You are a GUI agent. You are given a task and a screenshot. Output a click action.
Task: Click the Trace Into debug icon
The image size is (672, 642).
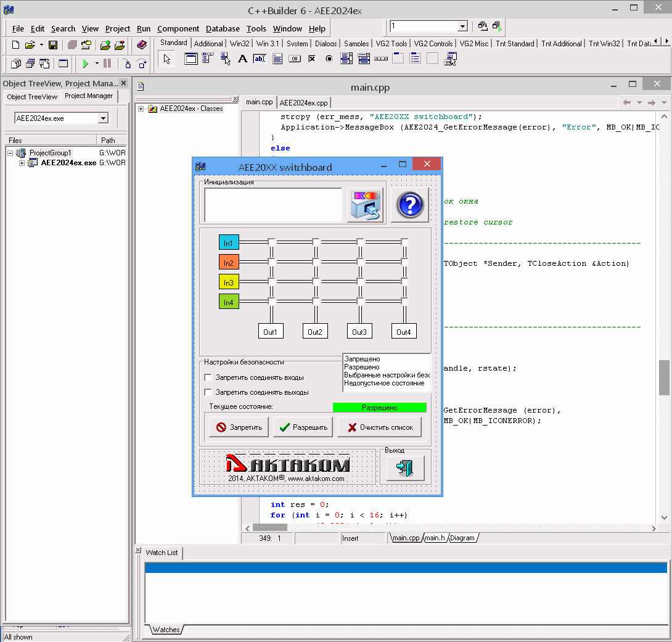[127, 64]
